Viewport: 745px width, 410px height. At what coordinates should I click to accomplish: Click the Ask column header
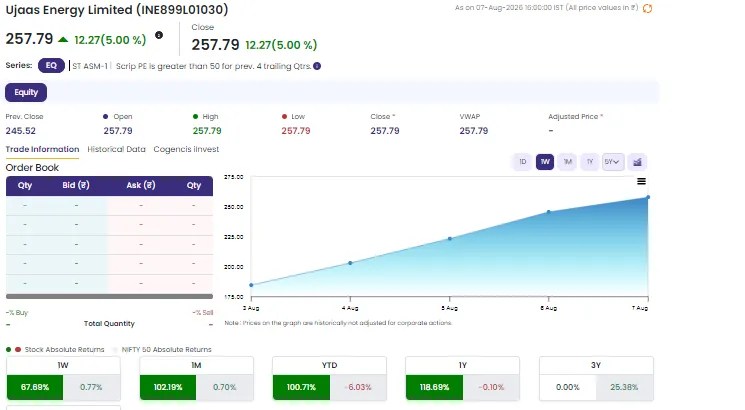[x=141, y=185]
